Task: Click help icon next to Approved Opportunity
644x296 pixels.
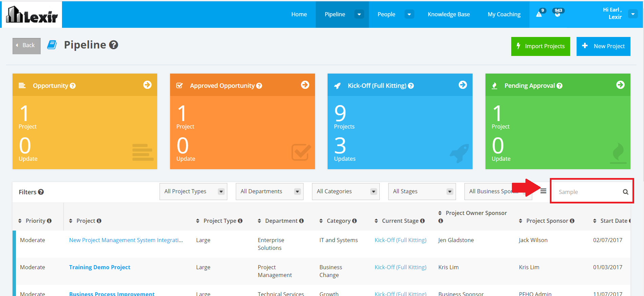Action: pos(259,86)
